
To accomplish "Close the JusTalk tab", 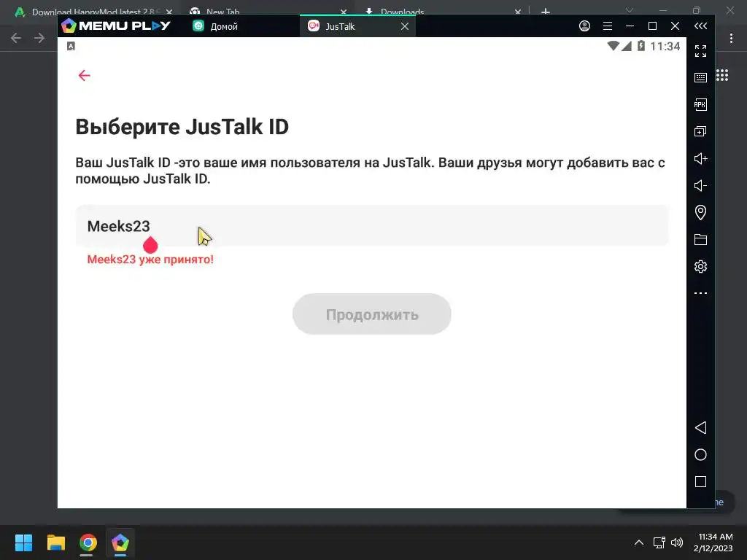I will click(x=405, y=26).
